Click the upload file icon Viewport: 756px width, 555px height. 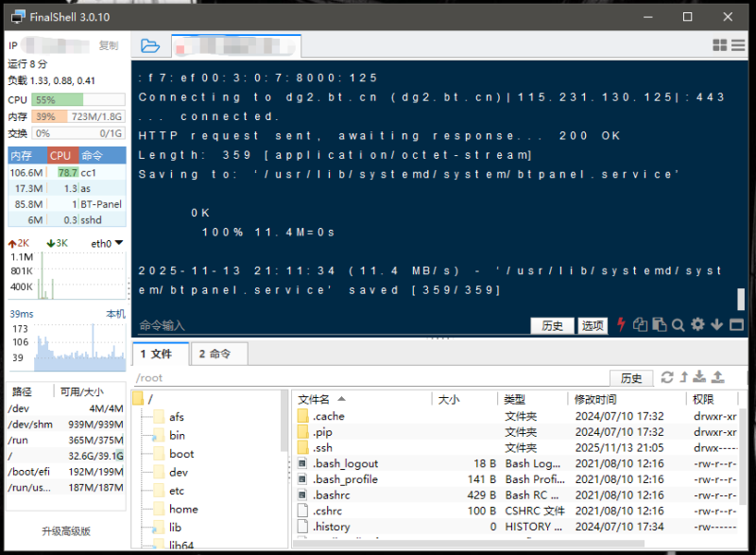click(x=717, y=377)
